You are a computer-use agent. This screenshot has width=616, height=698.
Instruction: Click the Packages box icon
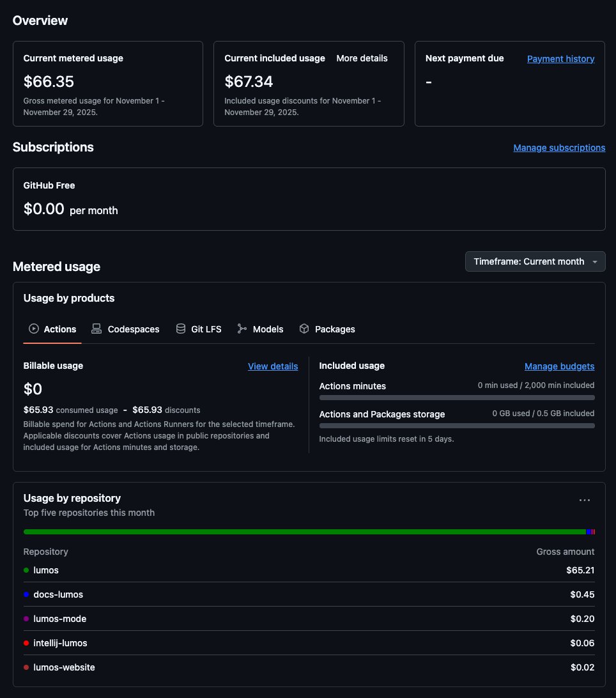click(304, 329)
